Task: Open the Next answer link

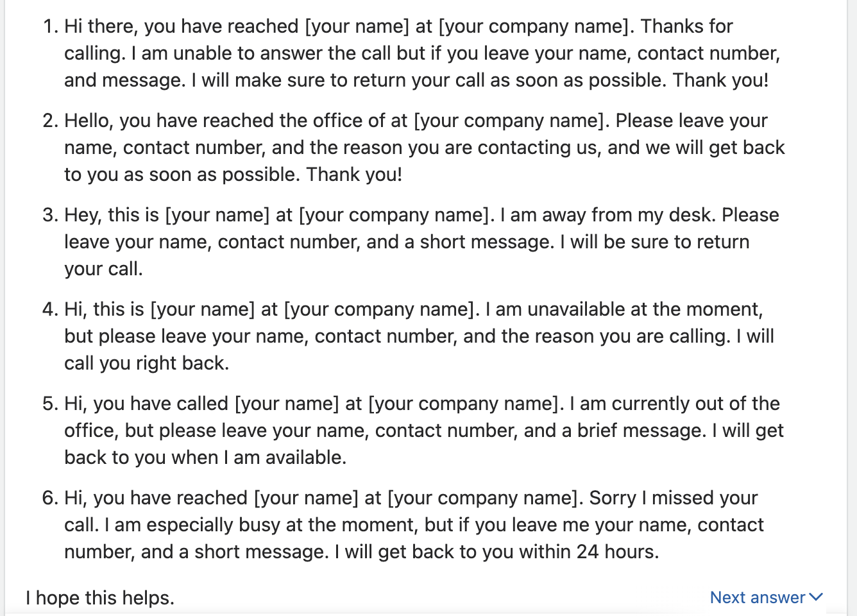Action: click(x=757, y=597)
